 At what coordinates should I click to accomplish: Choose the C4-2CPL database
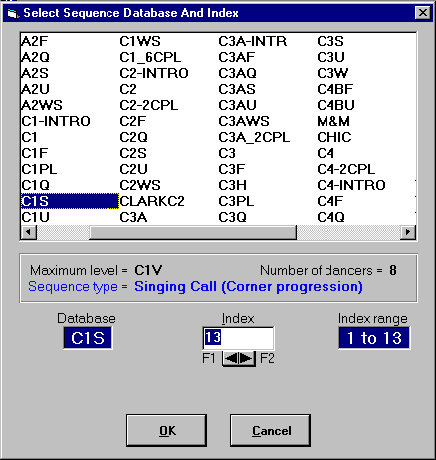346,169
